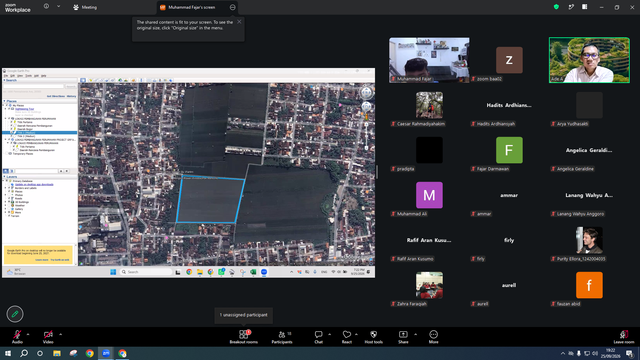Collapse the Search panel in Google Earth
Screen dimensions: 640x360
tap(4, 80)
